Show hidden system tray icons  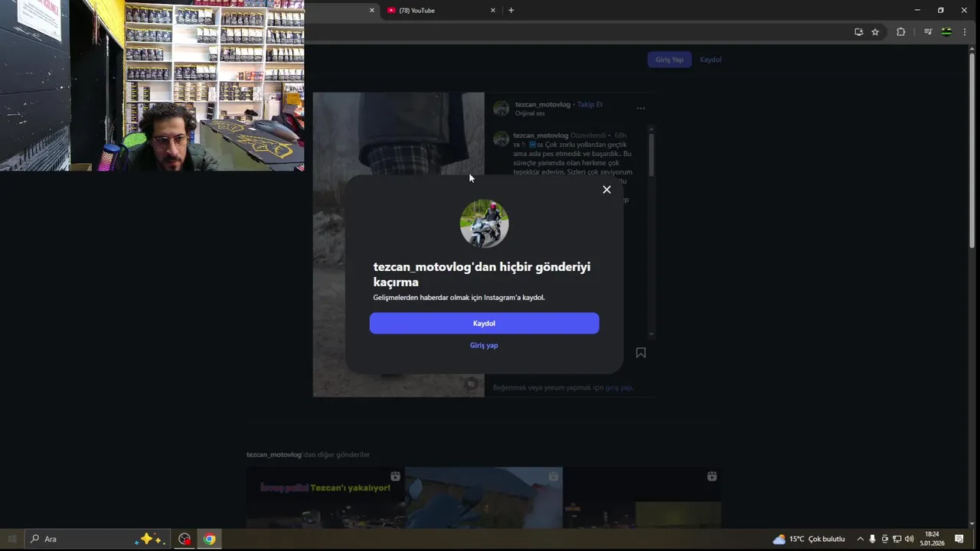pos(860,539)
